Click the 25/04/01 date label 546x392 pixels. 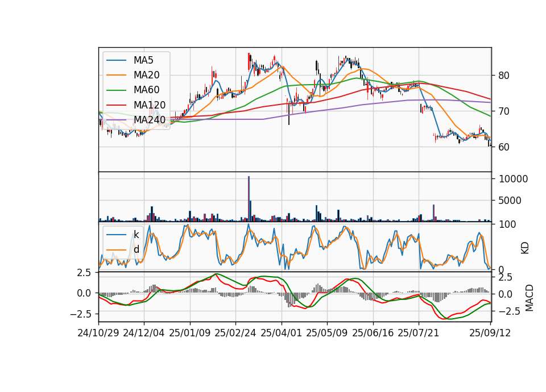282,333
